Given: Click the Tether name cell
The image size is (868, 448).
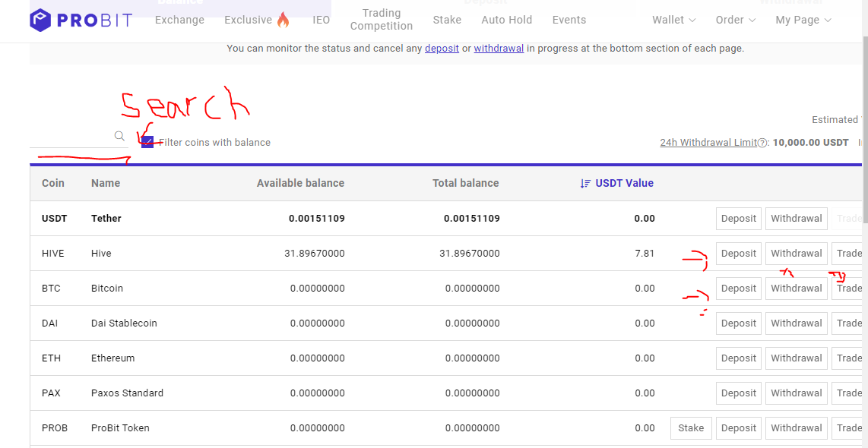Looking at the screenshot, I should point(106,219).
